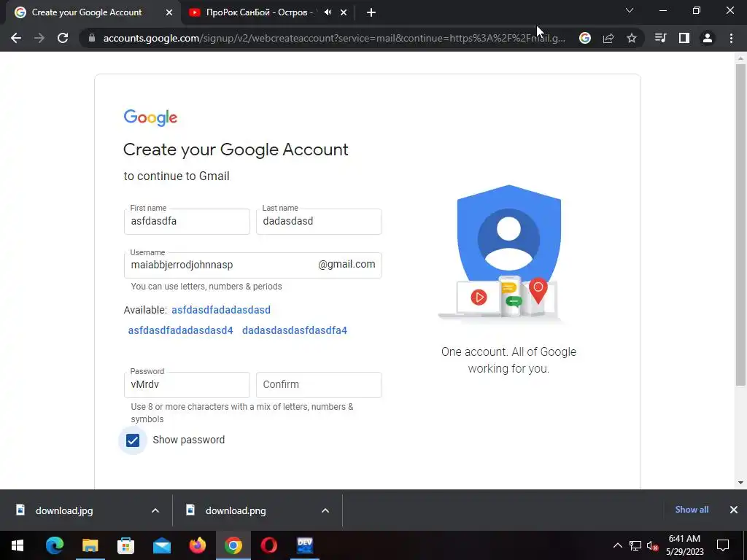Click the network icon in the system tray
Screen dimensions: 747x560
635,545
